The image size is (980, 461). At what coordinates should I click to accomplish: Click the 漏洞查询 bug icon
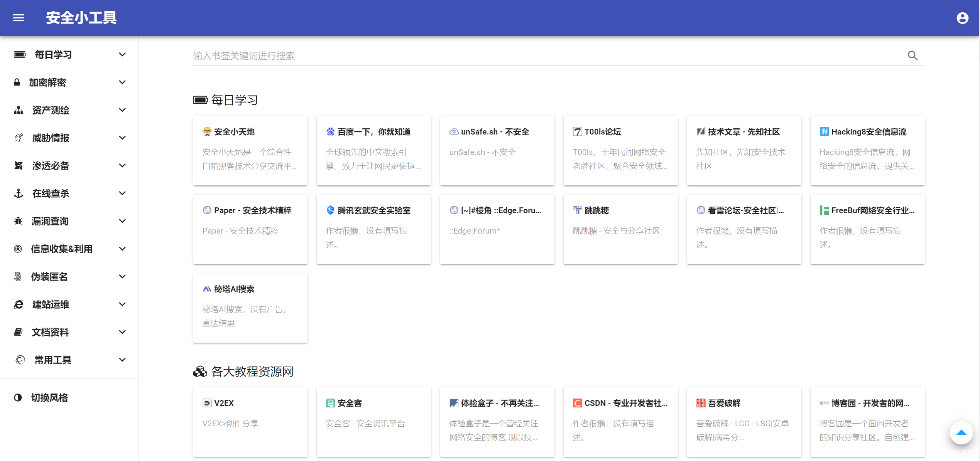[x=18, y=221]
